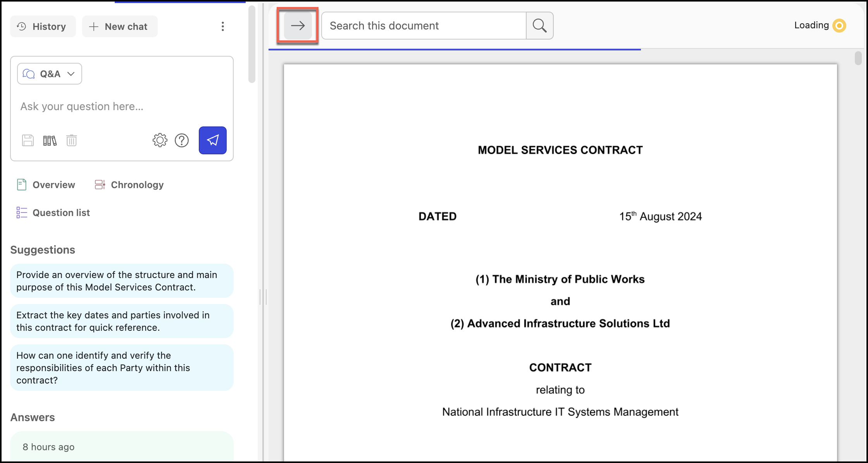This screenshot has height=463, width=868.
Task: Open the Question list
Action: click(53, 212)
